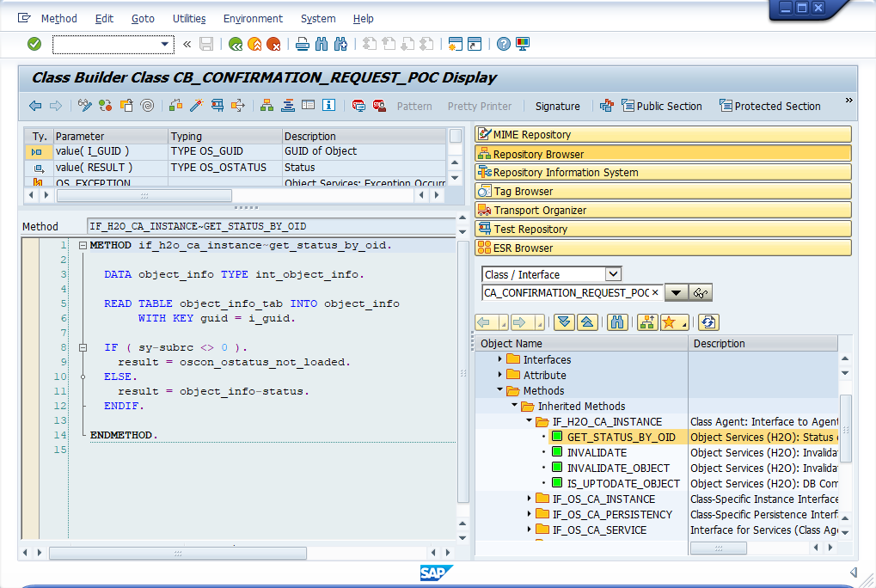
Task: Click the refresh icon in object tree toolbar
Action: [x=708, y=322]
